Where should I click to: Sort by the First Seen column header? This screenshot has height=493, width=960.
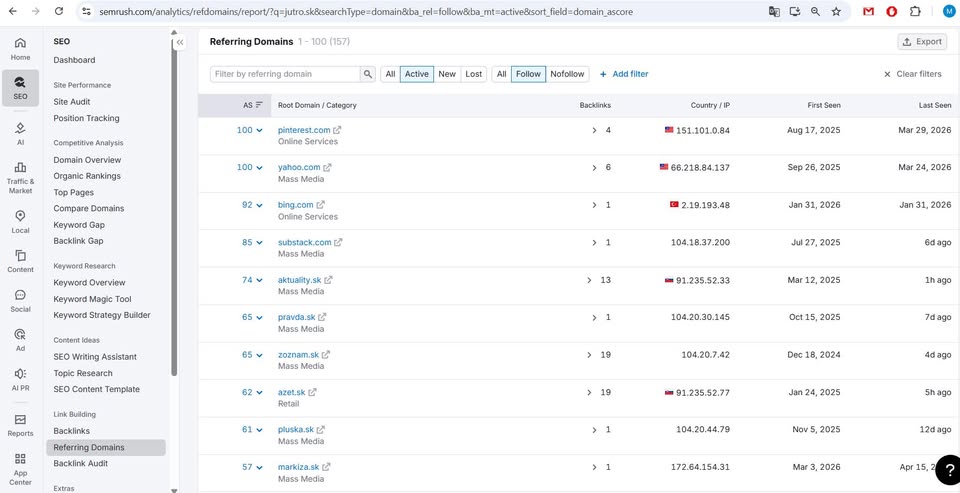[x=824, y=105]
